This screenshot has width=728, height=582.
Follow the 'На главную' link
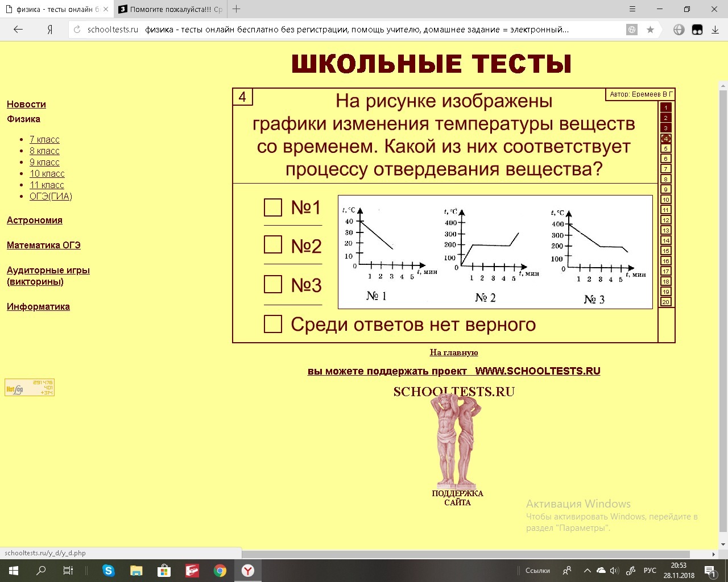pos(453,352)
